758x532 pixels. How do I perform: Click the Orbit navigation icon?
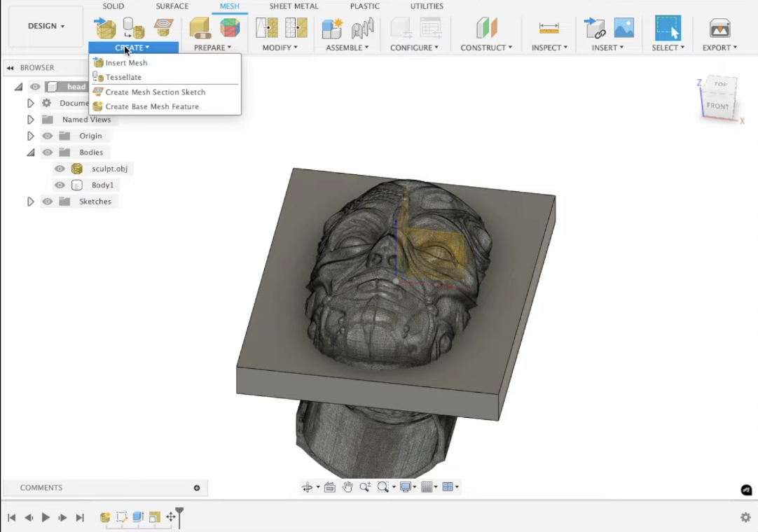pyautogui.click(x=307, y=487)
